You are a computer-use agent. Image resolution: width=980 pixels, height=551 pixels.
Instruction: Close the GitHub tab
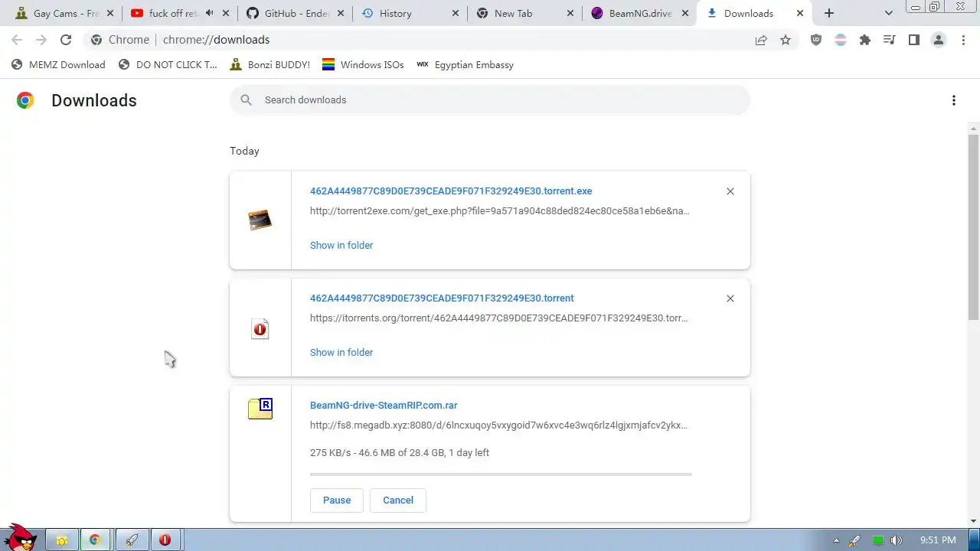[x=341, y=13]
